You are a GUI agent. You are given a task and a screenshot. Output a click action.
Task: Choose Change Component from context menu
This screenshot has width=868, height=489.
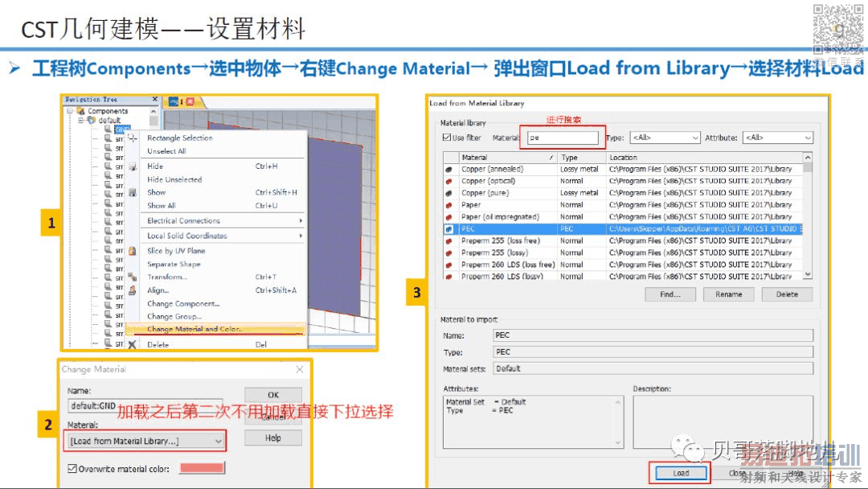[183, 303]
